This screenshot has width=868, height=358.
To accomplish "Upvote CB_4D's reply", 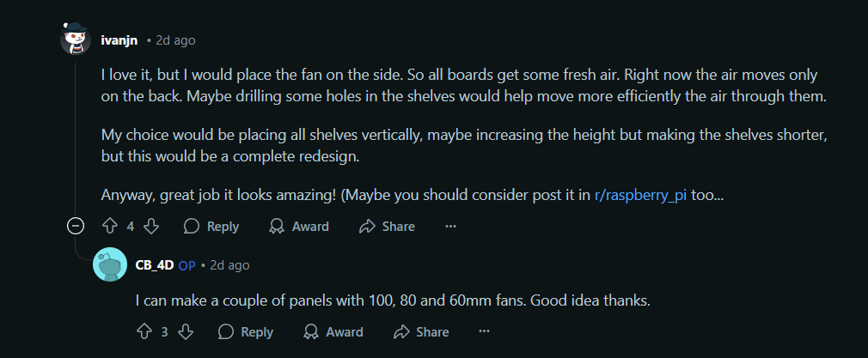I will pos(144,331).
